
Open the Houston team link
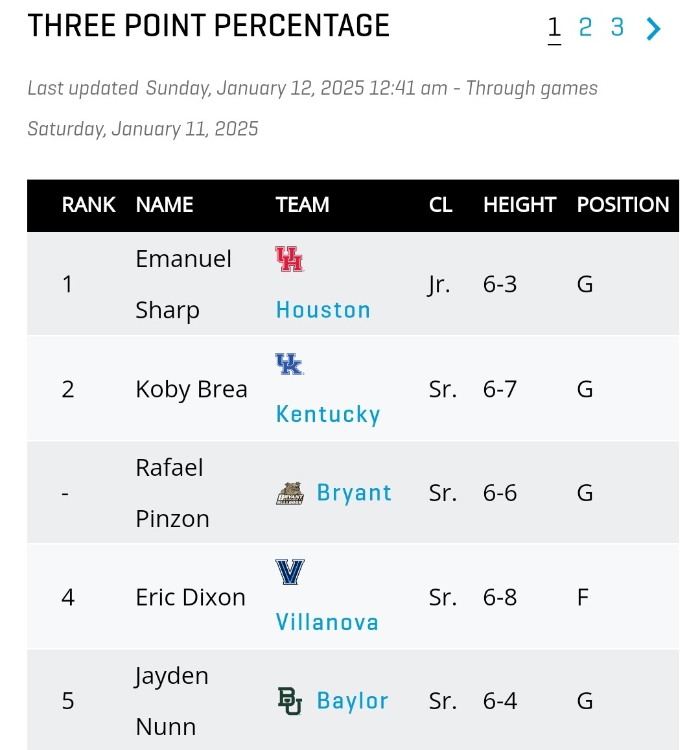323,310
